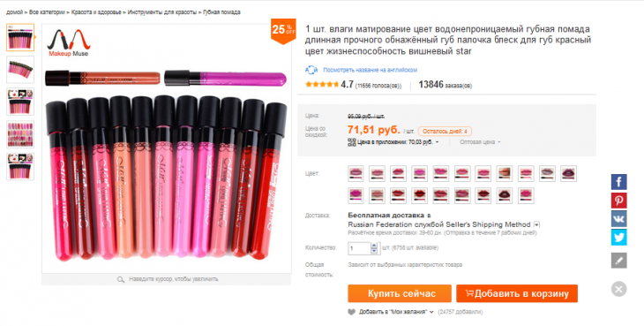Share product on VK
The width and height of the screenshot is (644, 326).
click(618, 219)
